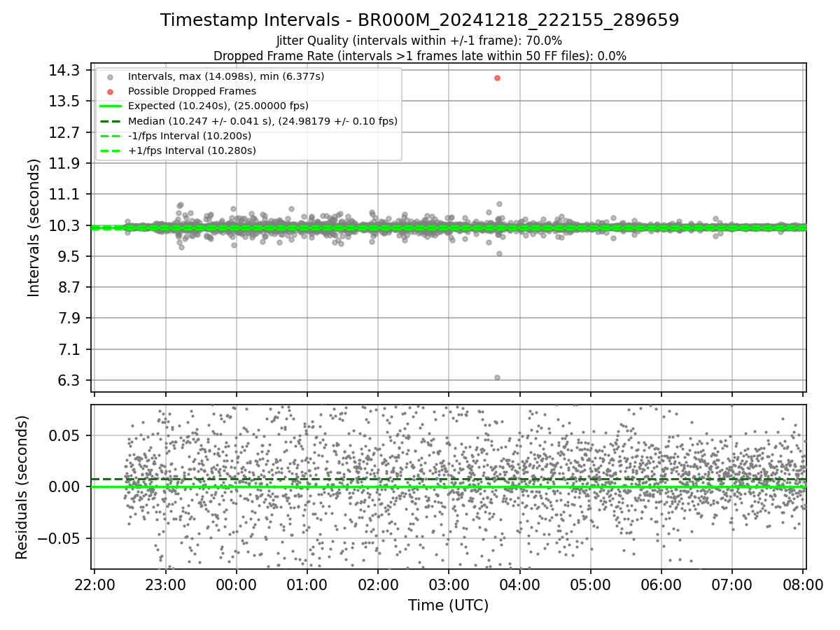Click the red dropped-frame point near 14.1s
Image resolution: width=840 pixels, height=630 pixels.
pyautogui.click(x=497, y=78)
